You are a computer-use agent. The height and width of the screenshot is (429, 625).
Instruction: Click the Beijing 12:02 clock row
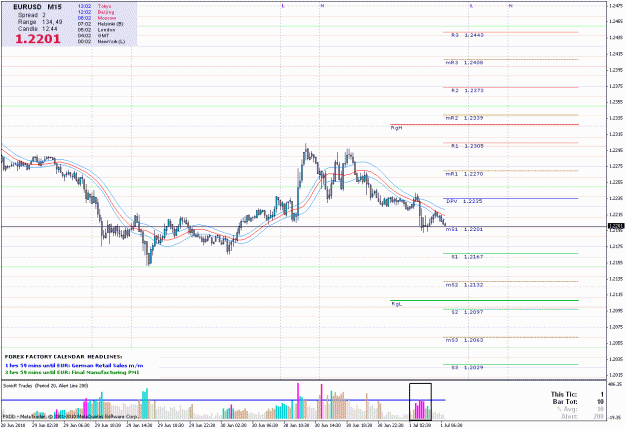[96, 12]
